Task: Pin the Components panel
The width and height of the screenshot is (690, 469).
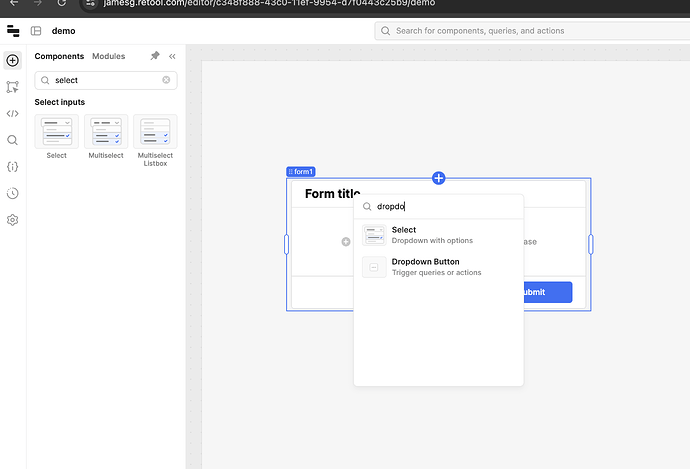Action: point(154,57)
